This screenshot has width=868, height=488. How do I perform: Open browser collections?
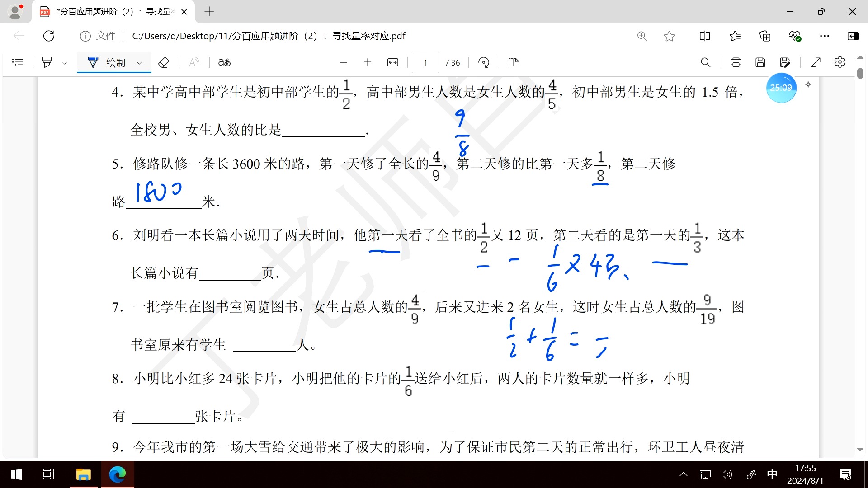(765, 36)
